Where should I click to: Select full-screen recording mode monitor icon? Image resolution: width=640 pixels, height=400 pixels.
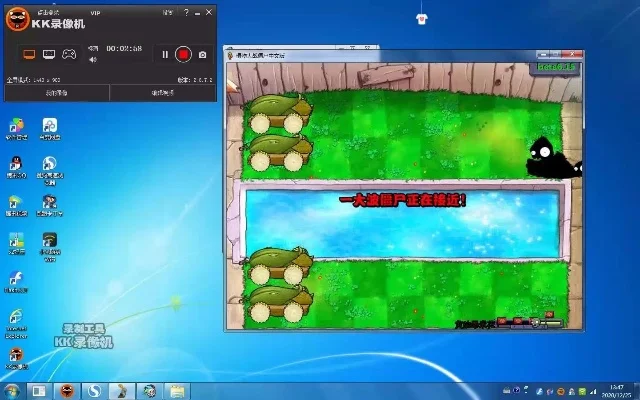pos(29,54)
